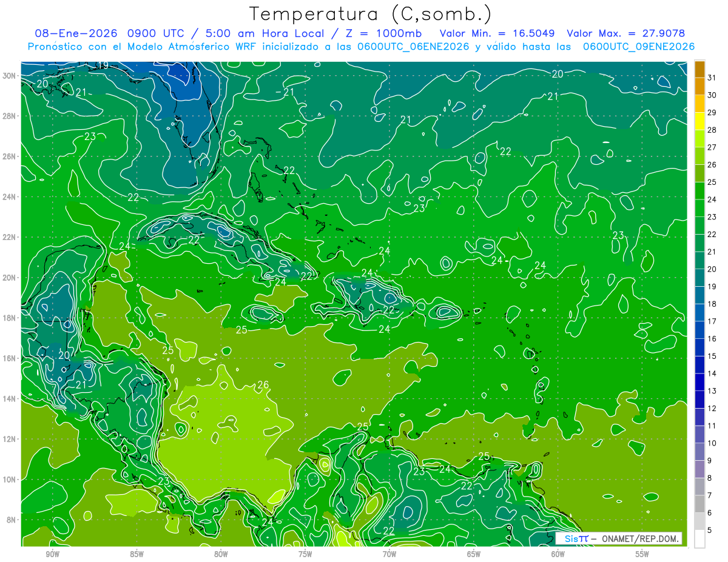
Task: Click the '65W' longitude axis label
Action: click(474, 554)
